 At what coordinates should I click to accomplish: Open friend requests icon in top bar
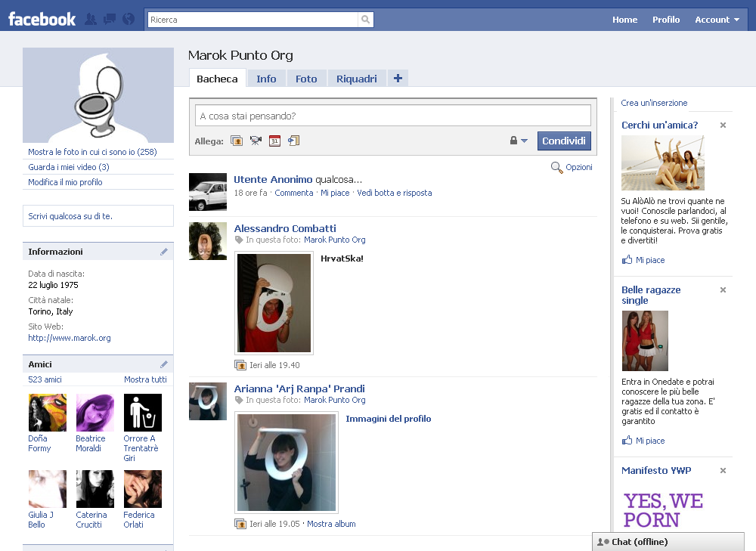(x=91, y=20)
